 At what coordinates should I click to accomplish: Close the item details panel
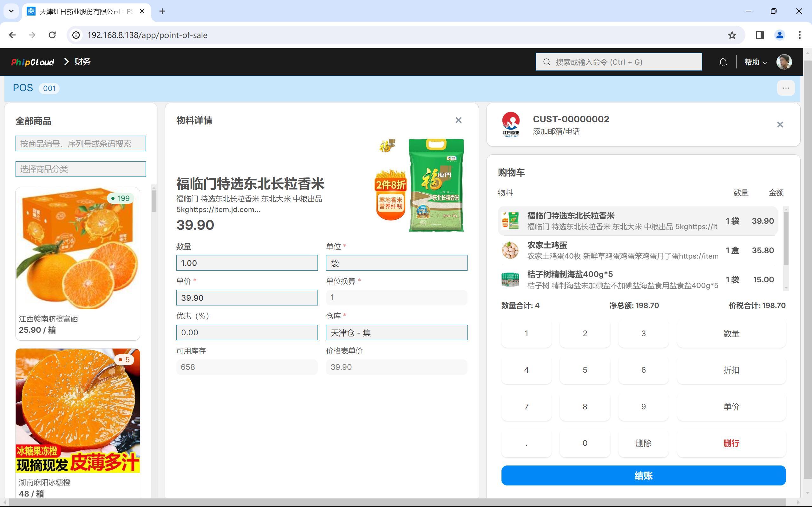[458, 120]
